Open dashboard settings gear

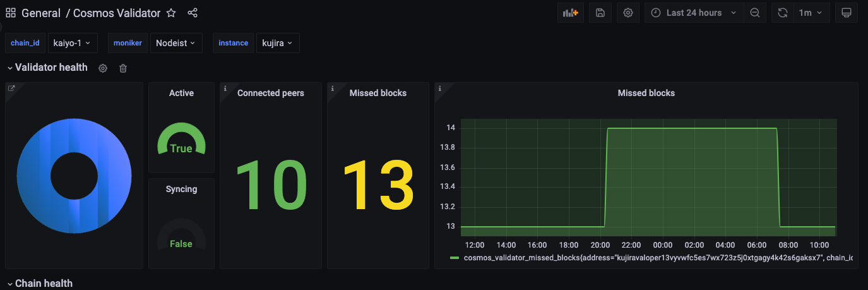coord(627,13)
